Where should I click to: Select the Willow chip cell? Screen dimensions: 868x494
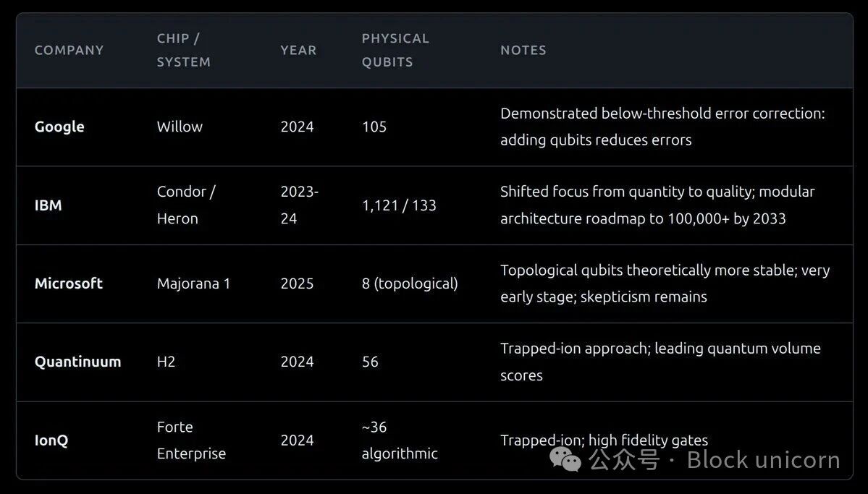180,127
